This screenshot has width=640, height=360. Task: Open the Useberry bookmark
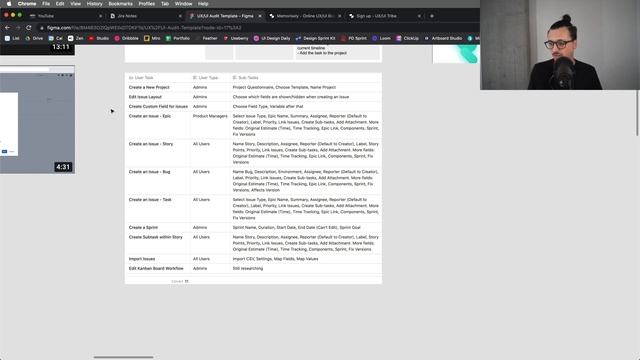(236, 38)
